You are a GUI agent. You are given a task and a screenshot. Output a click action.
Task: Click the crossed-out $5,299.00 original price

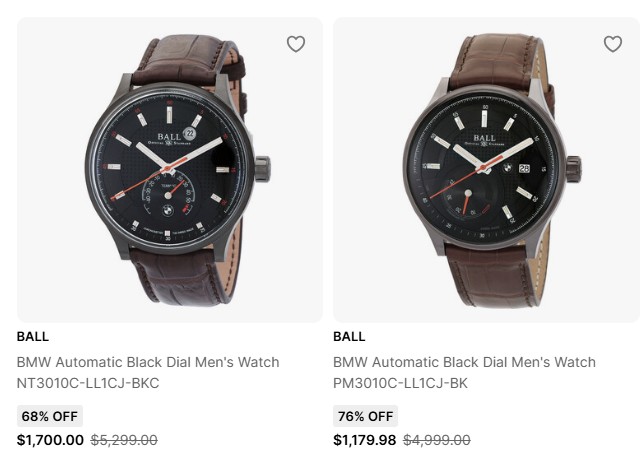click(124, 440)
